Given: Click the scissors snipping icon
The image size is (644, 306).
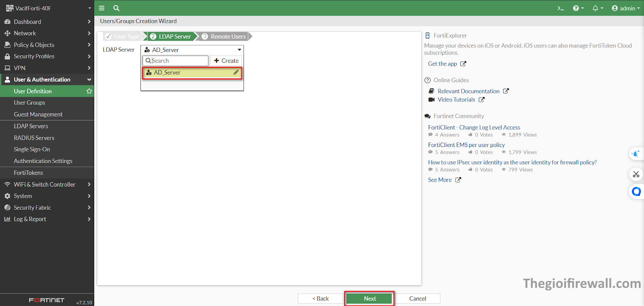Looking at the screenshot, I should (x=636, y=174).
